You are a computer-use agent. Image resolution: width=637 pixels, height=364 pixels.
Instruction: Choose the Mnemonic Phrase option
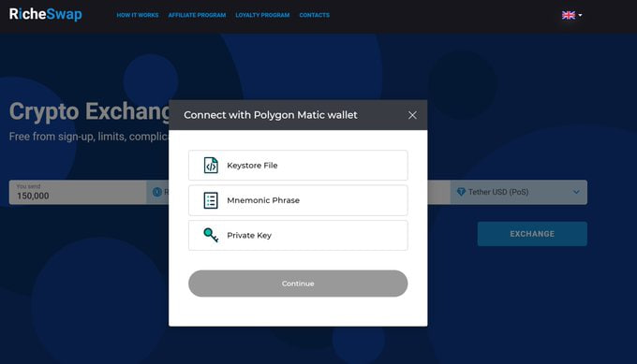[x=298, y=200]
